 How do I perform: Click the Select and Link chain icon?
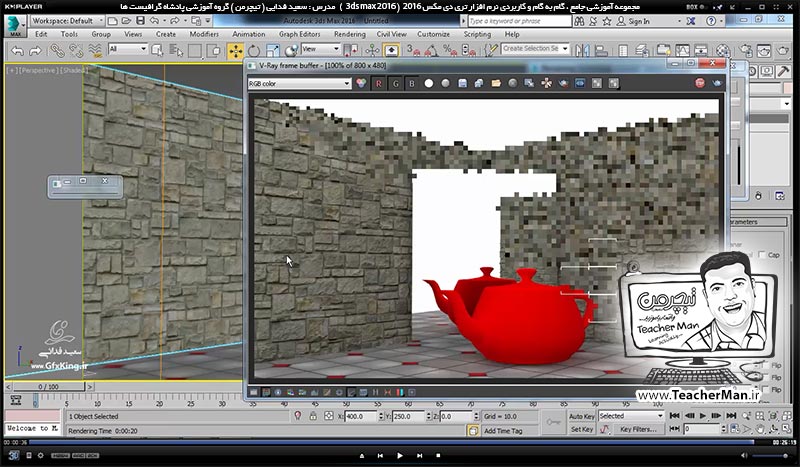[57, 51]
